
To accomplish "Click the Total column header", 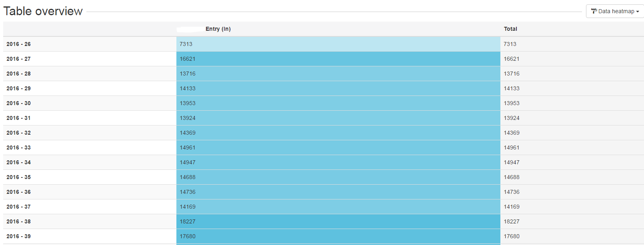I will click(x=510, y=29).
